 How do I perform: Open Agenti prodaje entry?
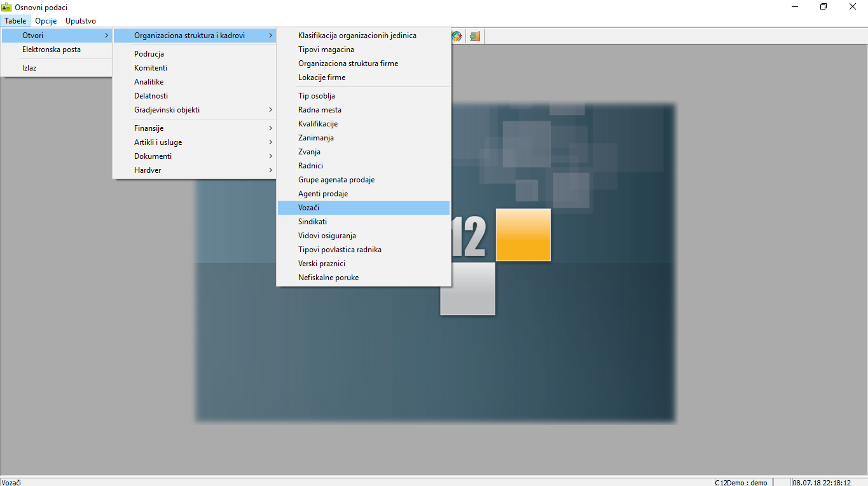click(x=323, y=194)
